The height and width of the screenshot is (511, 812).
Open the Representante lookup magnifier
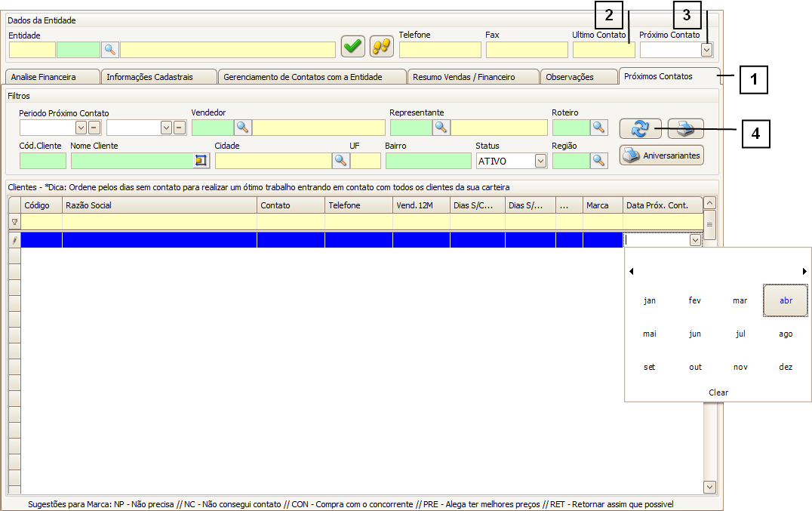(x=441, y=128)
